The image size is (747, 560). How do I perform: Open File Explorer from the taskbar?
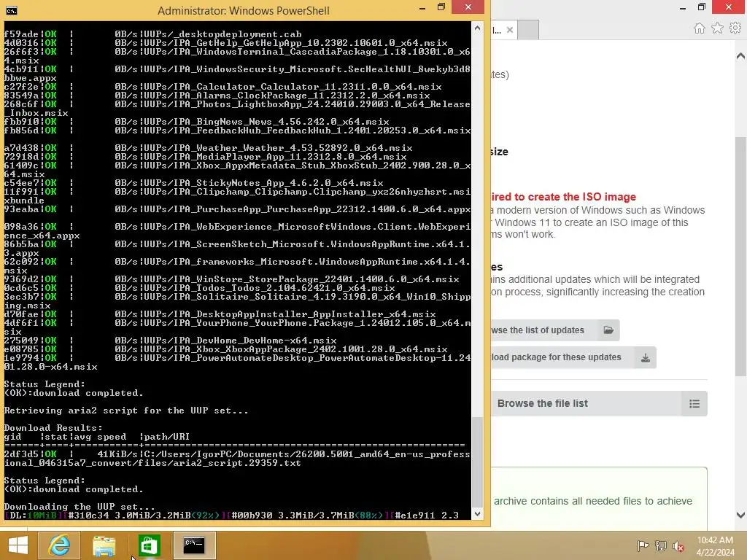104,545
